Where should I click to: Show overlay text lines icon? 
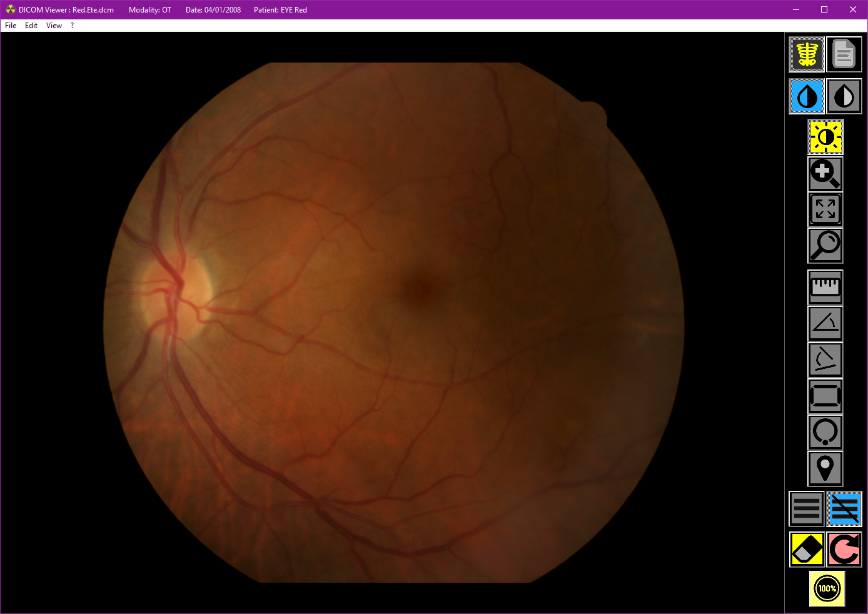[807, 509]
